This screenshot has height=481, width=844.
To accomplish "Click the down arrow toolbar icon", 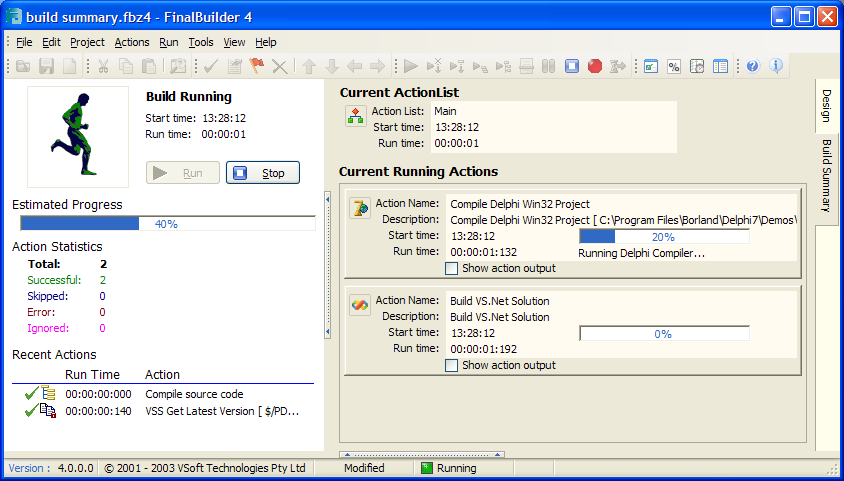I will click(x=332, y=66).
